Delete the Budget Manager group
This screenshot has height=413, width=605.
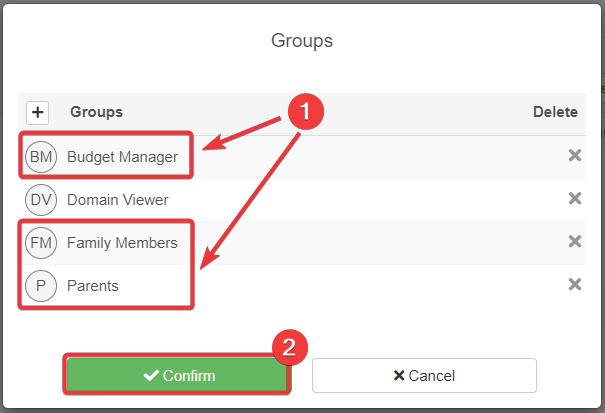click(575, 156)
